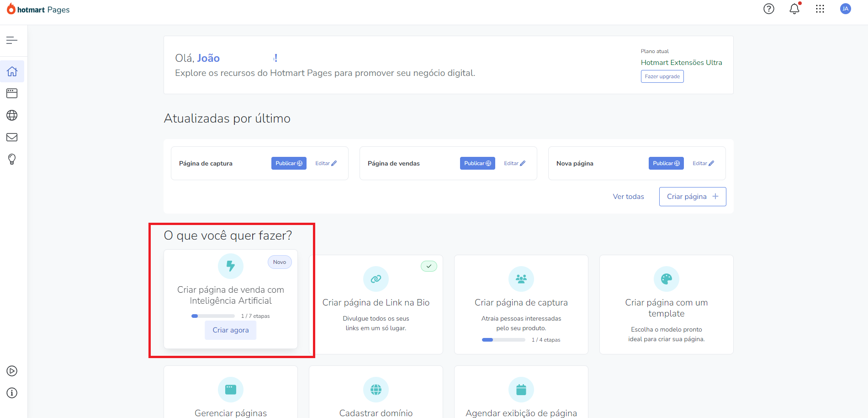Open the play tutorials icon in sidebar
Screen dimensions: 868x418
coord(12,371)
